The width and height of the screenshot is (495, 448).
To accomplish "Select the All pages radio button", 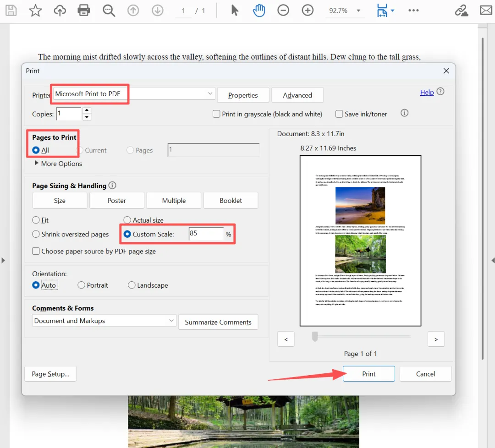I will point(36,150).
